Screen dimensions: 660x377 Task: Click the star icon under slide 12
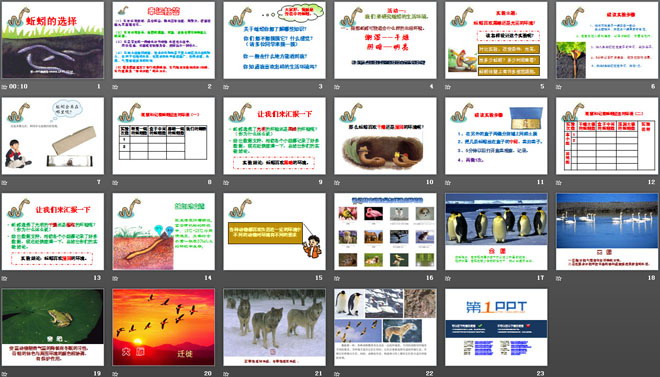point(559,183)
